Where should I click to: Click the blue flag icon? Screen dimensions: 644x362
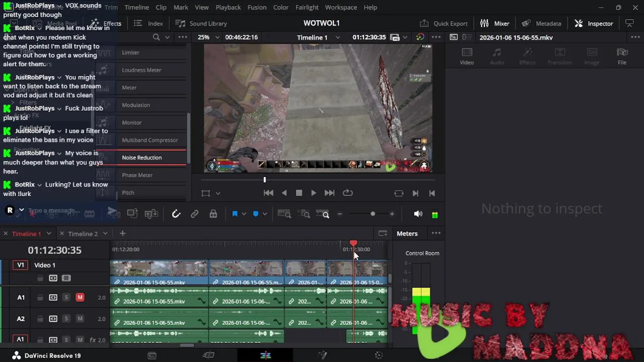[x=234, y=214]
